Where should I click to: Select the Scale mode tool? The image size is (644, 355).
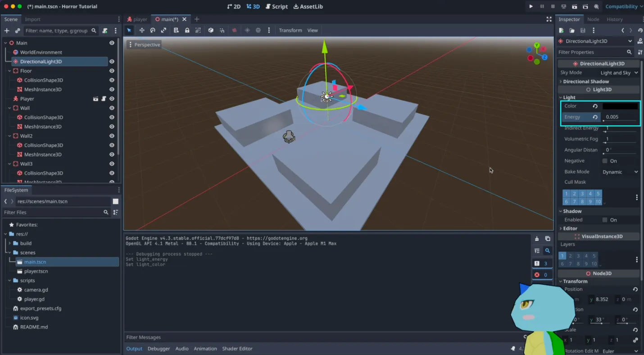point(163,30)
